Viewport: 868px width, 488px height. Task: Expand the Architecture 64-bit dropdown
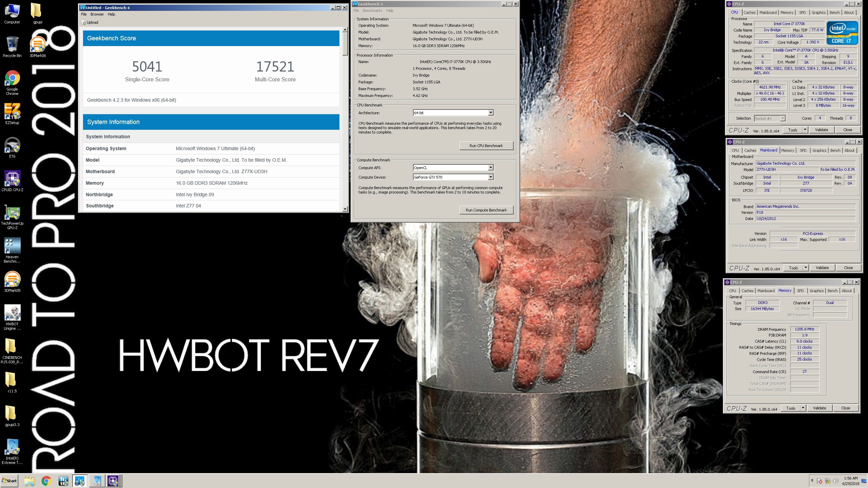[x=491, y=113]
